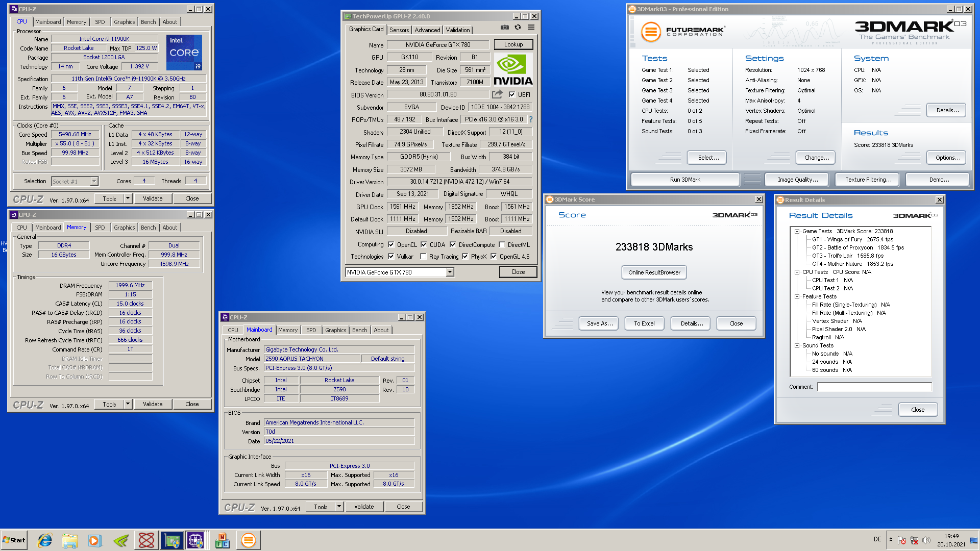Viewport: 980px width, 551px height.
Task: Click CPU-Z title icon in the Memory window
Action: 14,215
